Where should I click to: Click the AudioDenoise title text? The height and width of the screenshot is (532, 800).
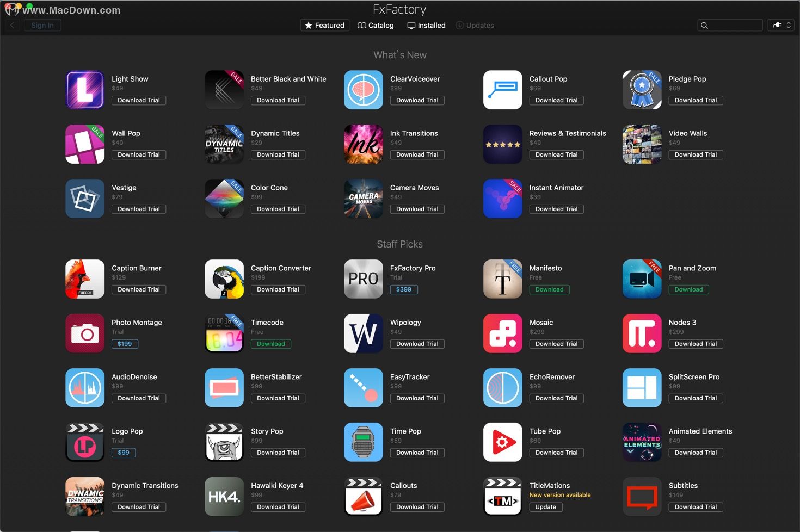tap(134, 377)
